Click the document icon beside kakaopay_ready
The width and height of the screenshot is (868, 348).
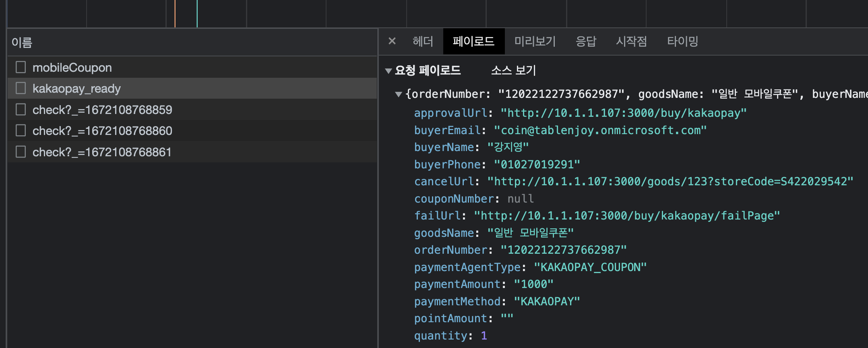(x=21, y=88)
